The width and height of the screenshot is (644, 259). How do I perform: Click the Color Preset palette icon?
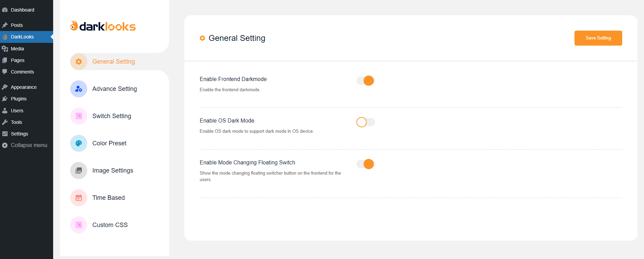tap(79, 143)
